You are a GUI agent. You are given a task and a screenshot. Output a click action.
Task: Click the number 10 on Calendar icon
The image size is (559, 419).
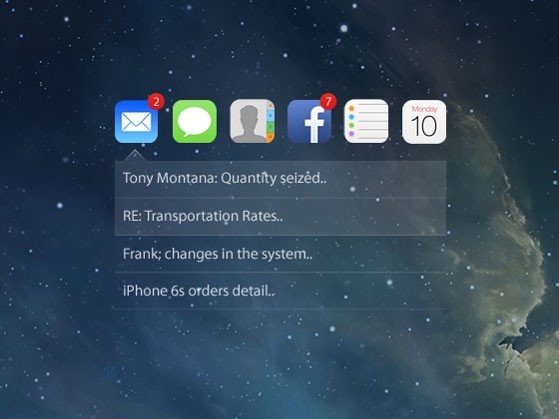424,126
